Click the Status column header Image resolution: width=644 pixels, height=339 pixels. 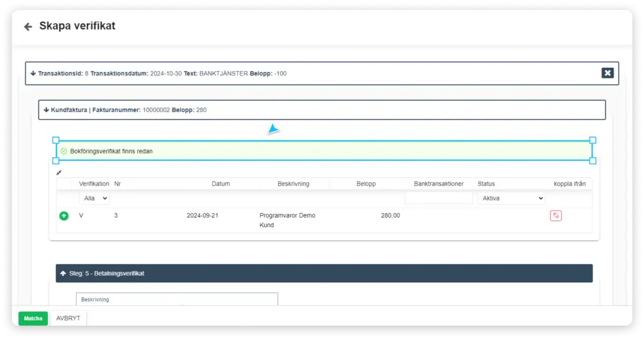click(x=486, y=184)
